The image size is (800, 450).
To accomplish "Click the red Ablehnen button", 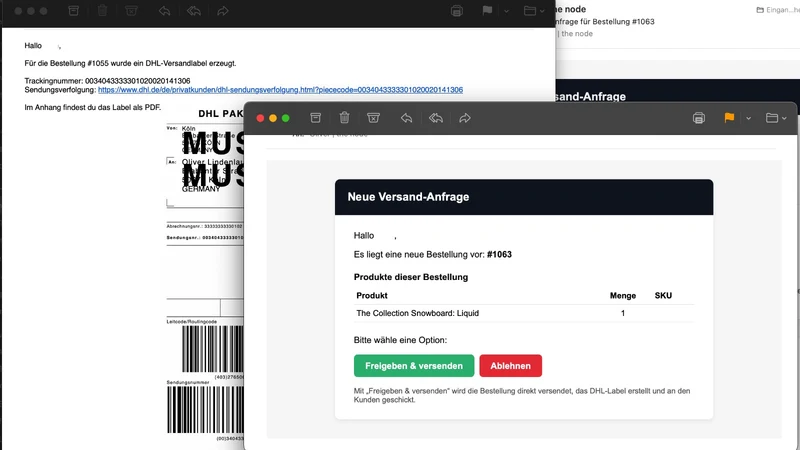I will [511, 366].
